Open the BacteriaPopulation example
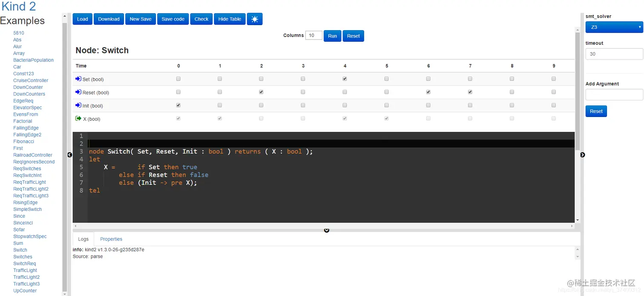The height and width of the screenshot is (296, 644). click(x=33, y=60)
